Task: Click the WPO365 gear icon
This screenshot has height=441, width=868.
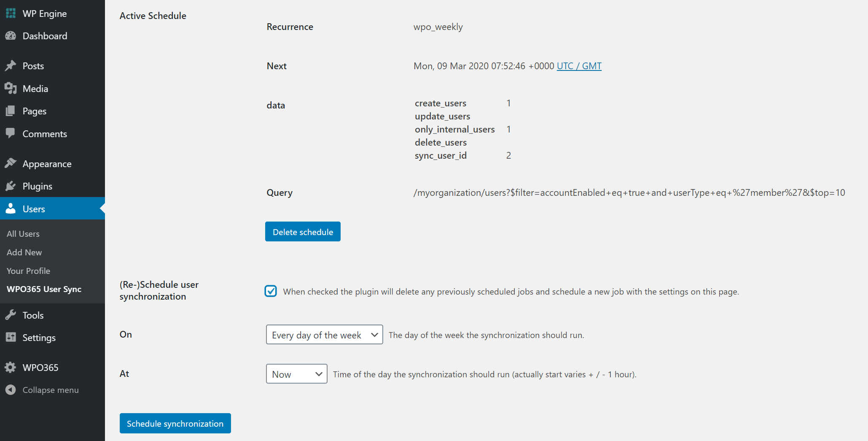Action: [x=11, y=368]
